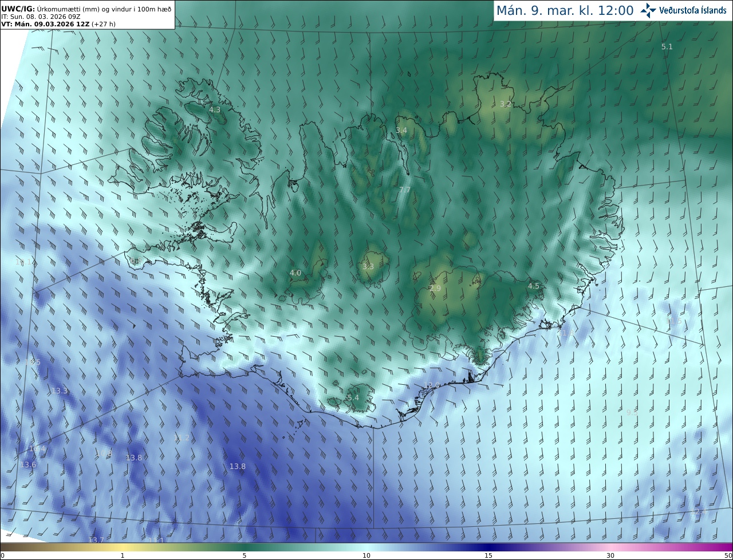Click the 50 tick on the color scale
This screenshot has width=733, height=560.
pyautogui.click(x=728, y=555)
